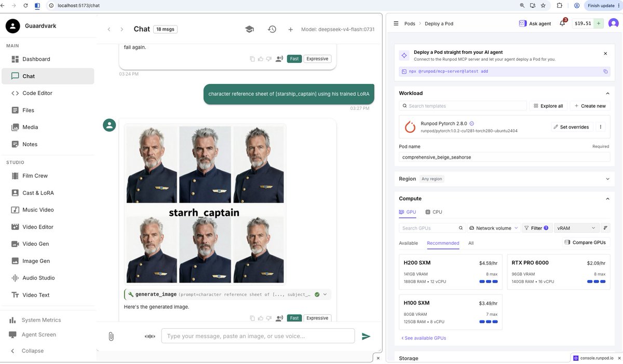Screen dimensions: 623x364
Task: Attach a file using the paperclip icon
Action: coord(111,336)
